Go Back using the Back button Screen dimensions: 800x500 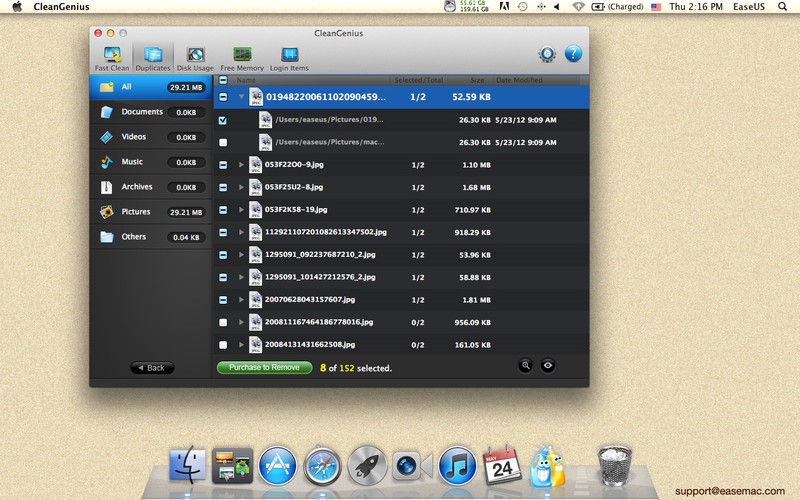[x=152, y=367]
